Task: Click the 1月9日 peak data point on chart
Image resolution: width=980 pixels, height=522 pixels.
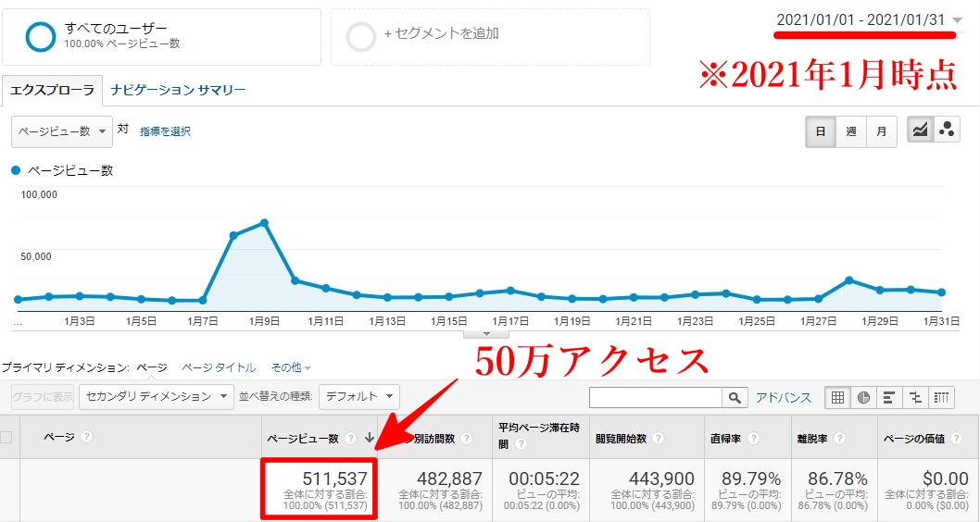Action: click(264, 223)
